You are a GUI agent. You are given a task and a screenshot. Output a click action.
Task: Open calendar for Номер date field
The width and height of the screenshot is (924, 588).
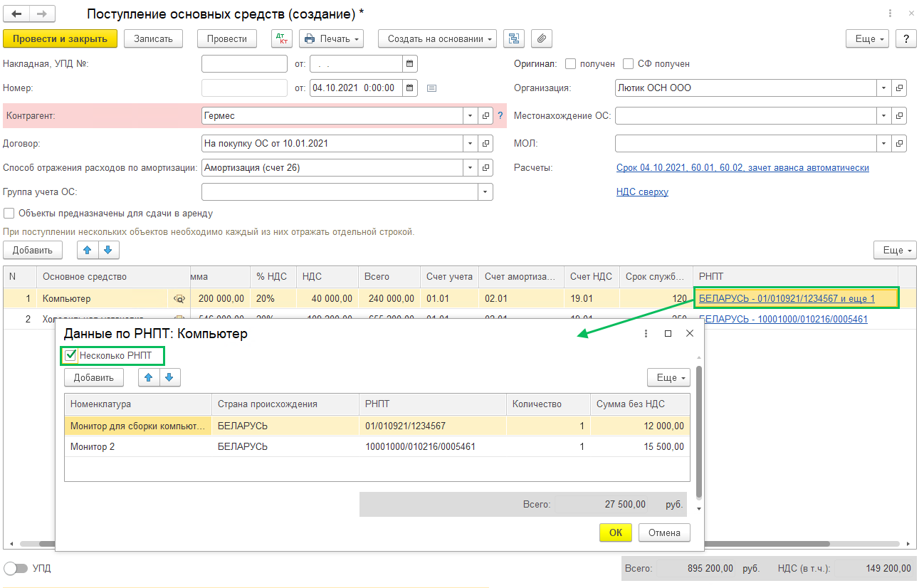(x=409, y=88)
